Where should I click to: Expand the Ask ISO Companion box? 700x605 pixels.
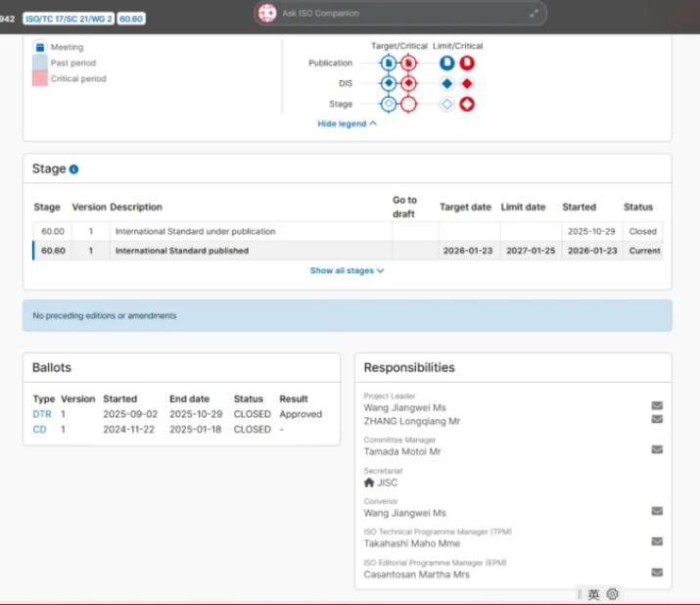point(535,14)
